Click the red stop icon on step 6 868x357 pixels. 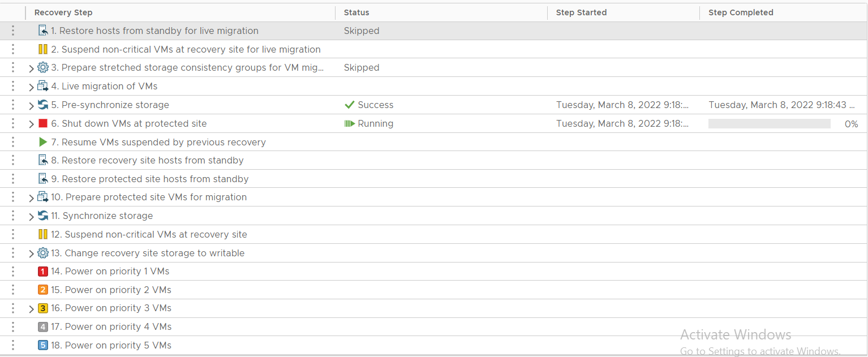point(43,123)
